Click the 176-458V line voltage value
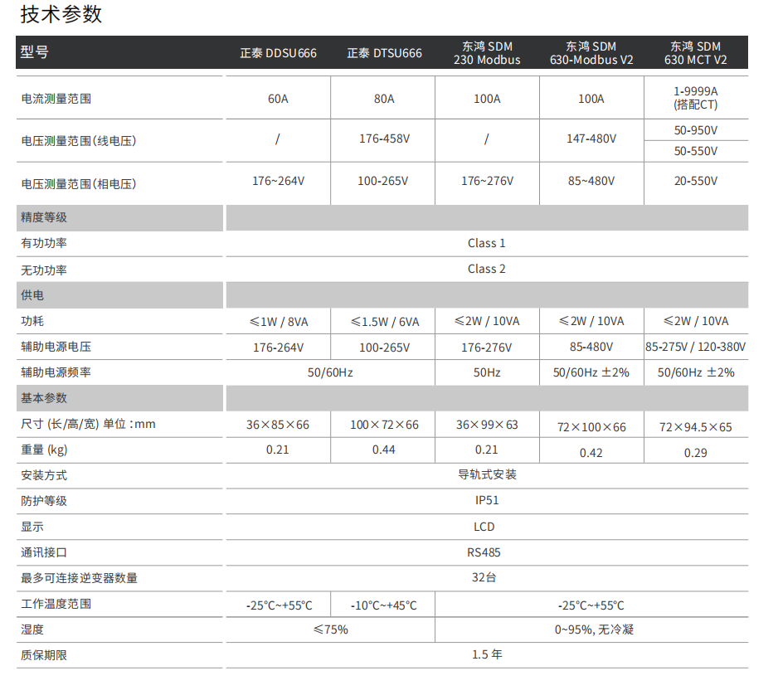The image size is (778, 700). (x=385, y=139)
